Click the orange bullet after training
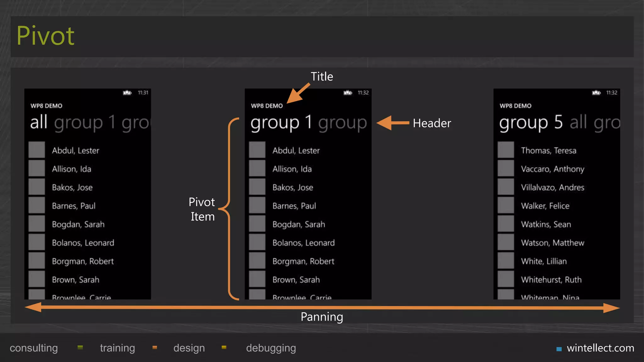644x362 pixels. coord(154,348)
